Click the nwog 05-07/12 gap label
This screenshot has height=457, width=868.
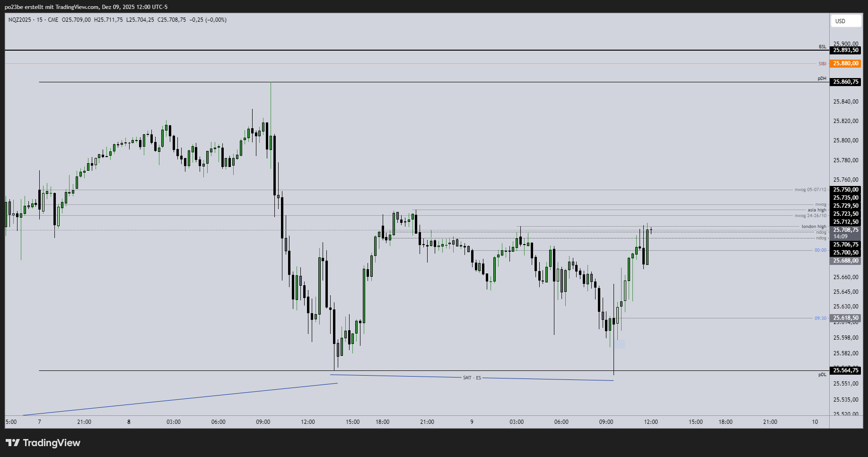click(x=810, y=189)
